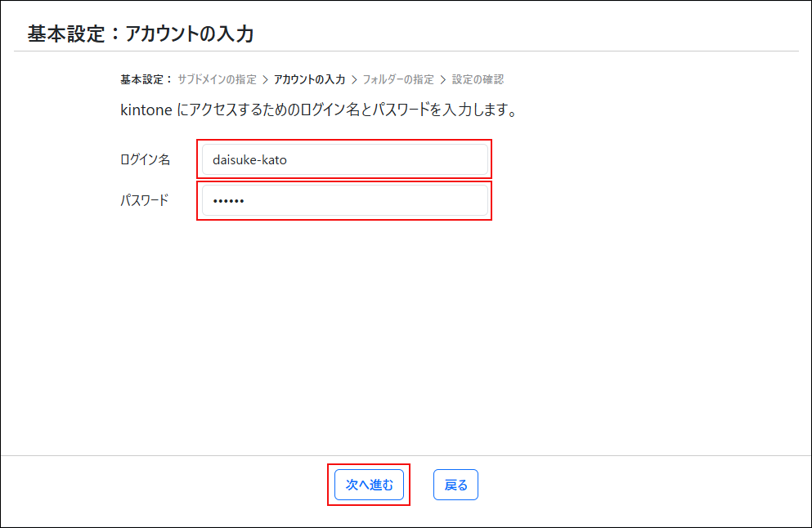Return to subdomain step using 戻る
This screenshot has height=528, width=812.
(455, 484)
